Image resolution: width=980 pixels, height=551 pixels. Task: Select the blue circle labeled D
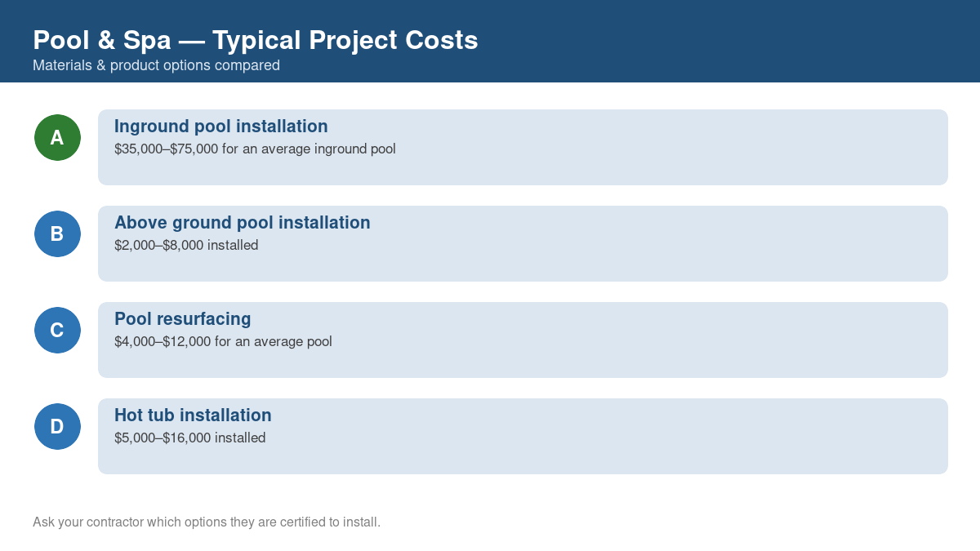click(x=57, y=426)
